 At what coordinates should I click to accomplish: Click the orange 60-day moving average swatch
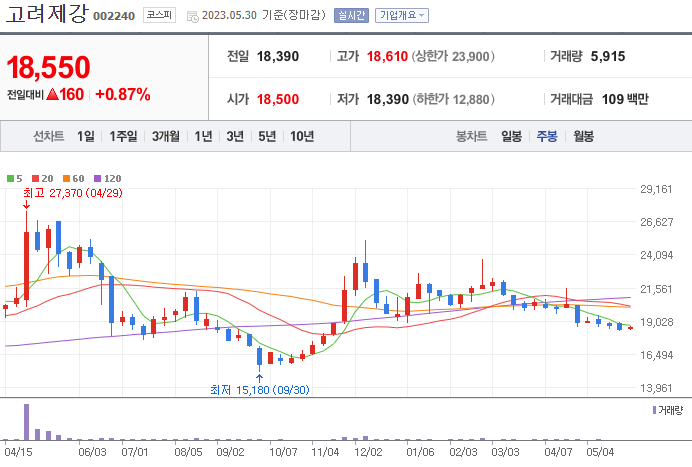tap(67, 178)
